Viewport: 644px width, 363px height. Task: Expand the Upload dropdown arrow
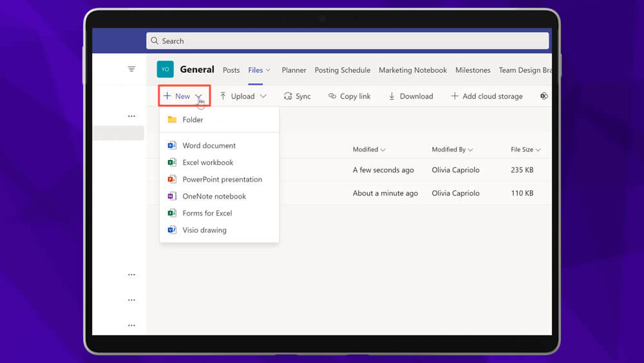point(263,96)
